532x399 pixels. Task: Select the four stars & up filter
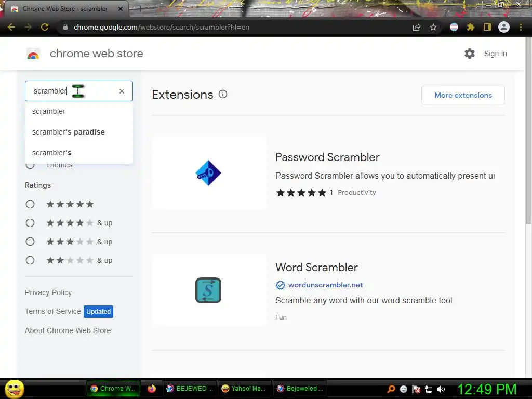coord(30,223)
